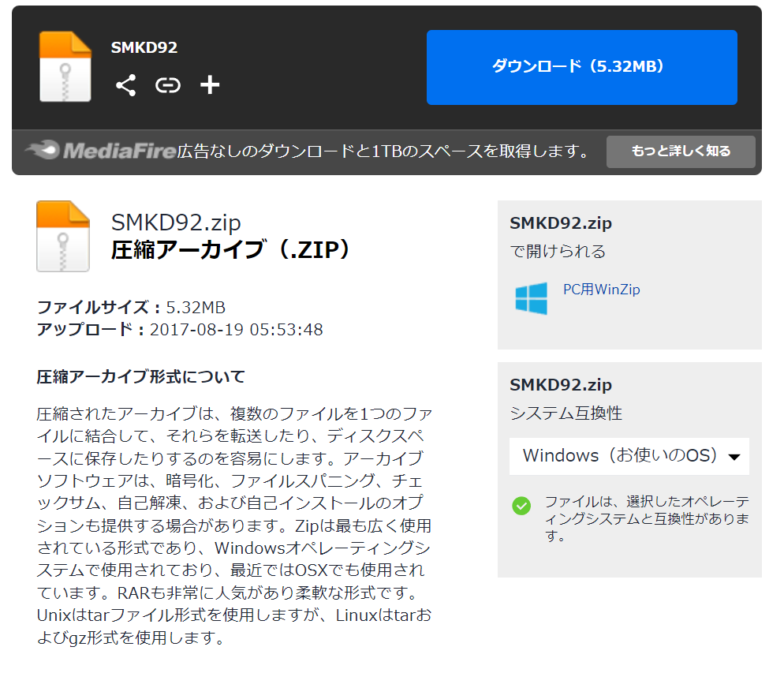Image resolution: width=784 pixels, height=673 pixels.
Task: Click the ファイルサイズ 5.32MB line
Action: (x=131, y=307)
